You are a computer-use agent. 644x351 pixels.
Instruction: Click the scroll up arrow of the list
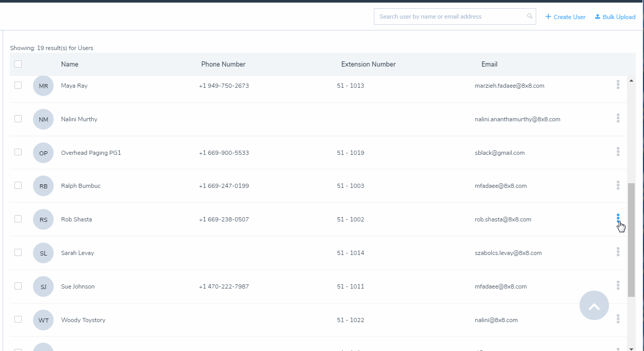click(631, 81)
